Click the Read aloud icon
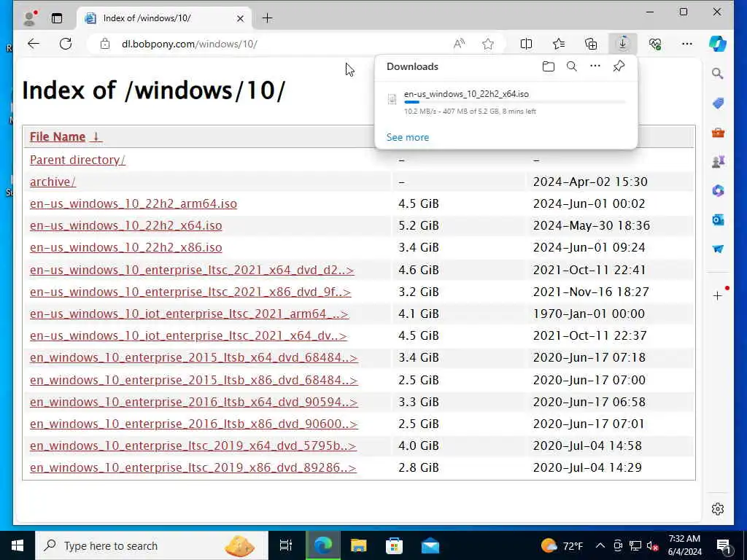The image size is (747, 560). (459, 44)
